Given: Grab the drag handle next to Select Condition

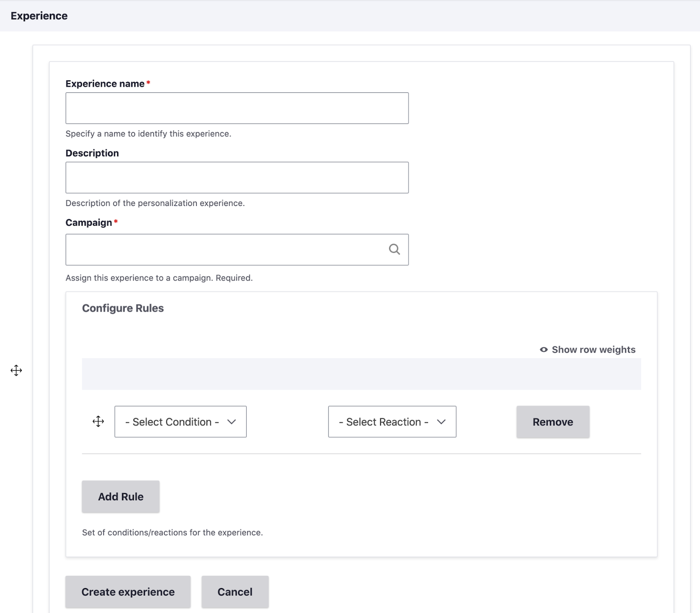Looking at the screenshot, I should pos(98,421).
